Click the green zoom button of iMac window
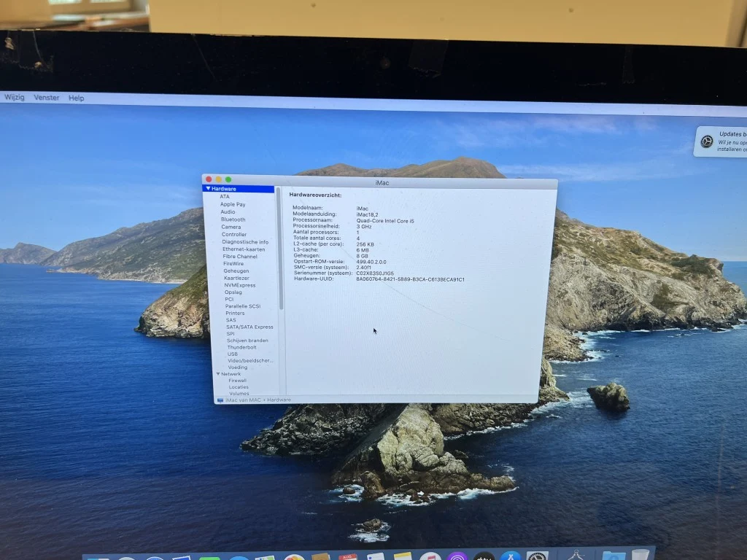Viewport: 747px width, 560px height. pos(228,179)
